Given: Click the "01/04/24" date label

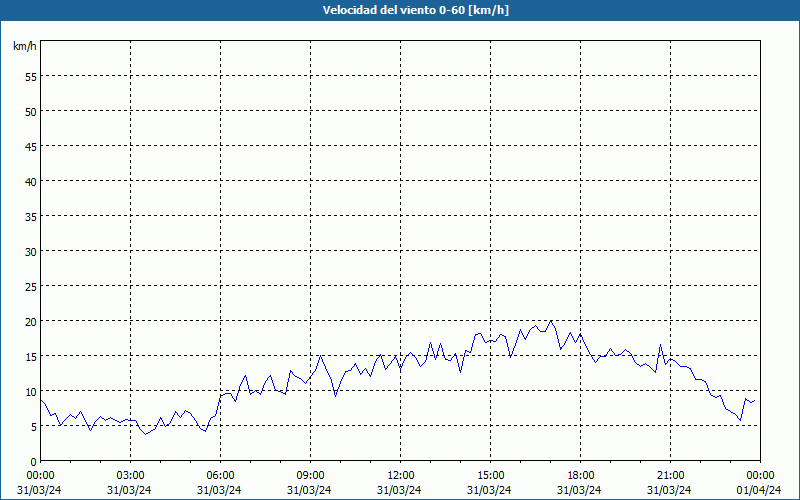Looking at the screenshot, I should click(x=759, y=490).
